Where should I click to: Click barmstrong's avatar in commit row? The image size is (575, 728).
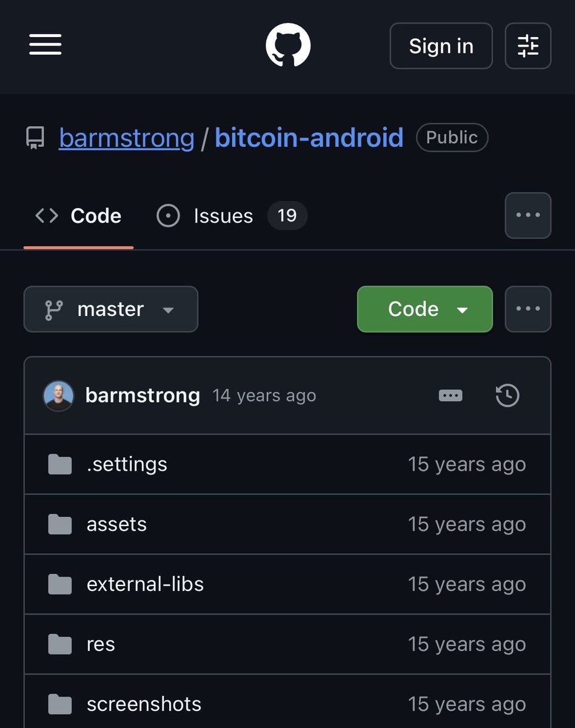(x=58, y=396)
